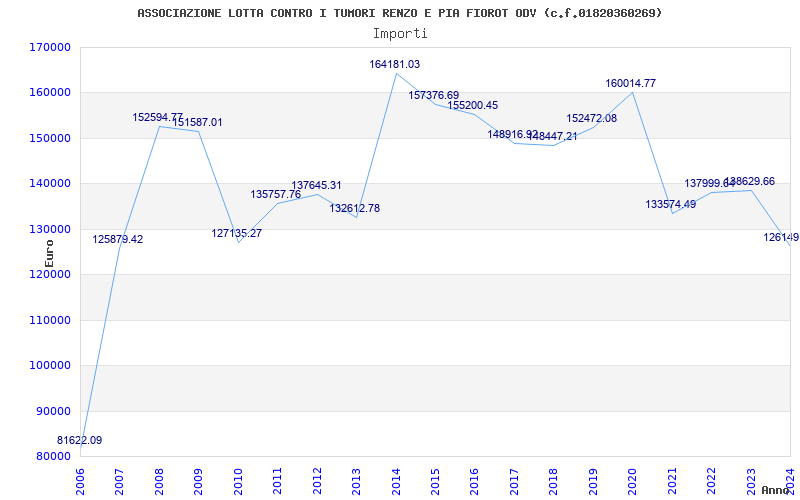Click the 133574.49 label for 2021
This screenshot has height=500, width=800.
click(670, 204)
